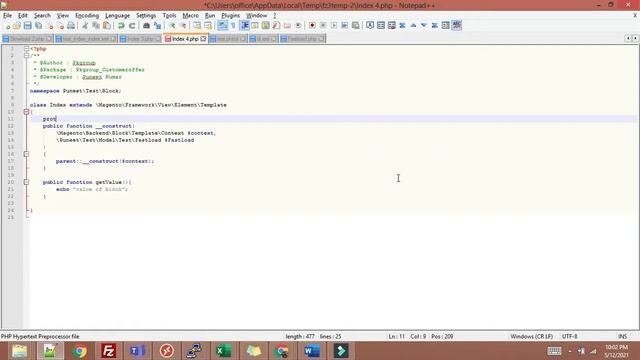Toggle file Monitoring with the eye icon
The image size is (640, 360).
(x=298, y=26)
